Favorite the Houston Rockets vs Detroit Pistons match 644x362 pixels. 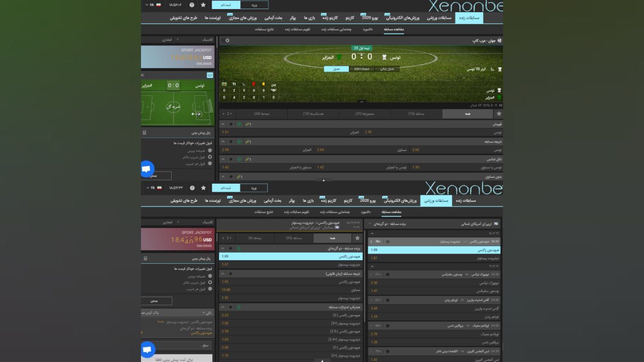click(387, 242)
